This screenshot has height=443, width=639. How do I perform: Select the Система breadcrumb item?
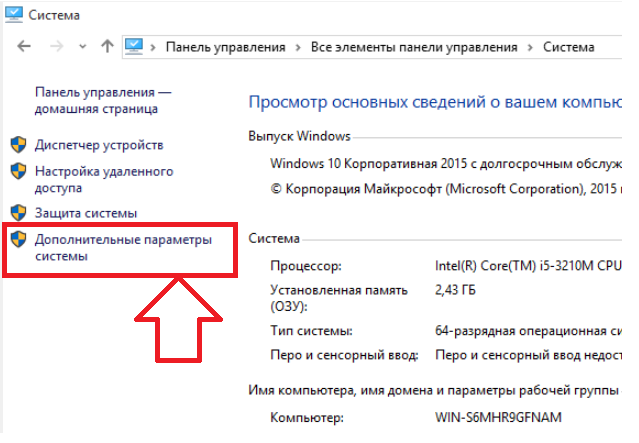coord(568,47)
